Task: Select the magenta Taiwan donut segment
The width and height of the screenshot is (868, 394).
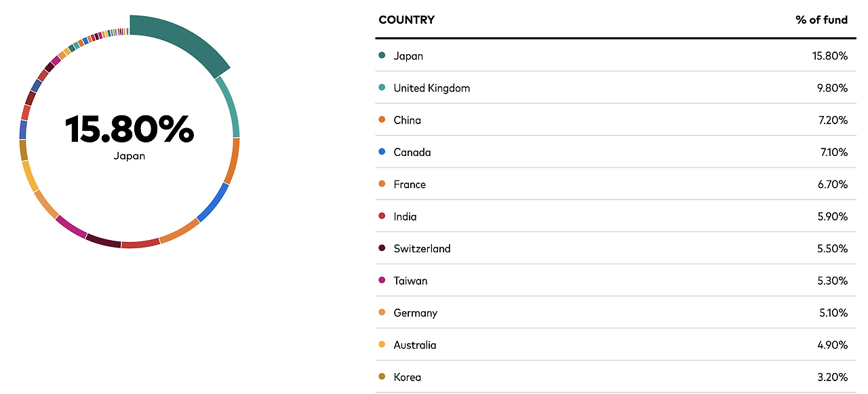Action: pyautogui.click(x=71, y=227)
